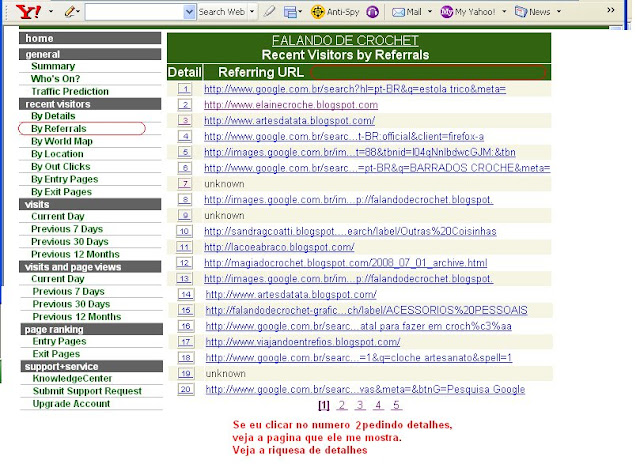Open By World Map view
The image size is (640, 464).
[62, 141]
